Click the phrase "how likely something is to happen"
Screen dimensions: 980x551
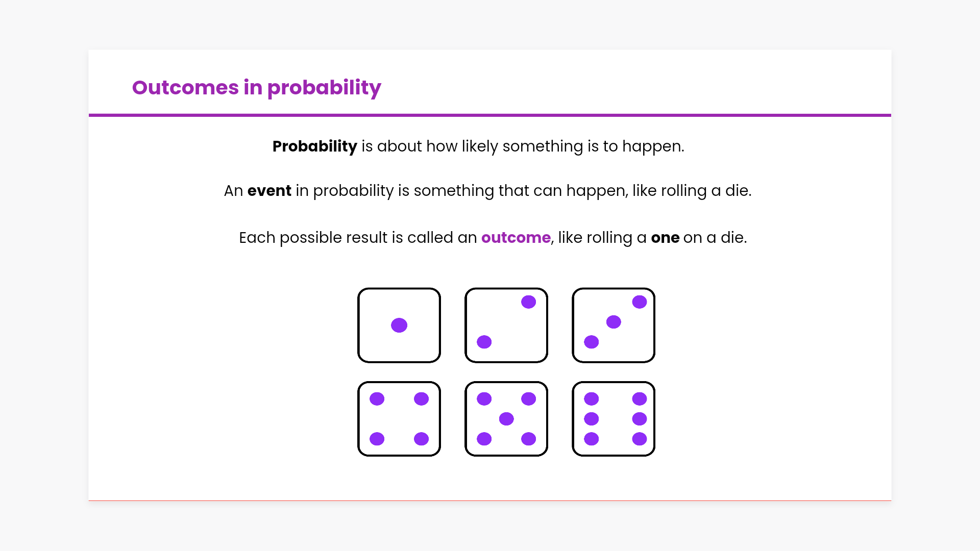coord(554,146)
